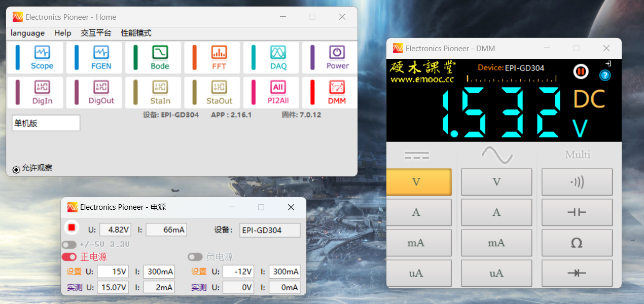Select diode test mode in DMM
This screenshot has height=304, width=644.
[x=577, y=273]
